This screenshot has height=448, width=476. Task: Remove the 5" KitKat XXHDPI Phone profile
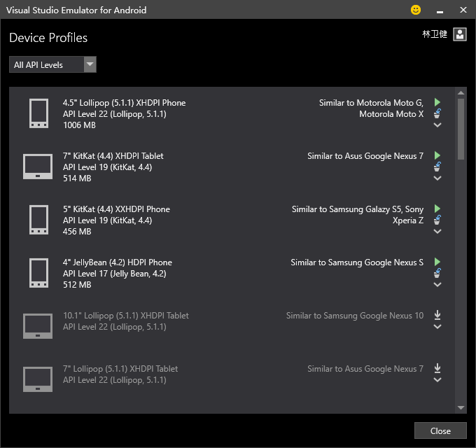[x=437, y=220]
